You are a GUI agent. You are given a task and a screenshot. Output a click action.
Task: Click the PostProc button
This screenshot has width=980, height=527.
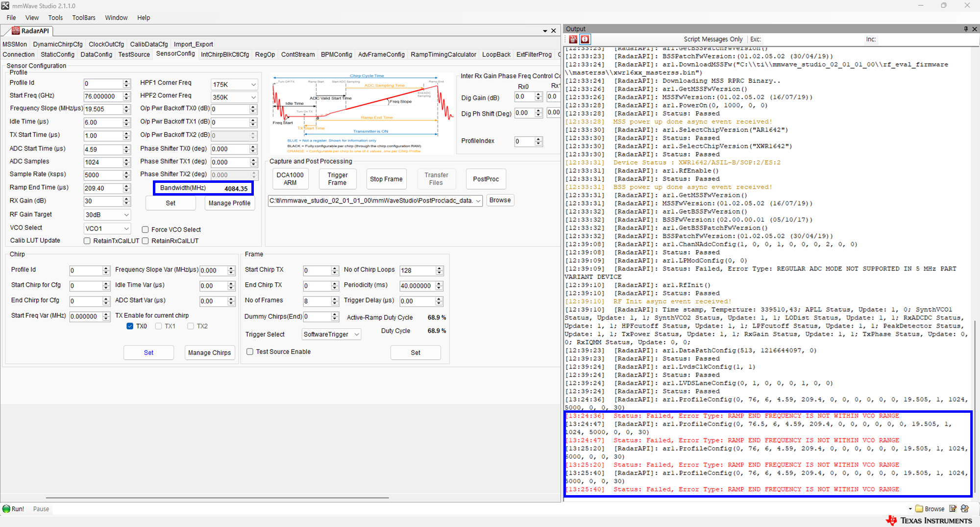tap(486, 179)
